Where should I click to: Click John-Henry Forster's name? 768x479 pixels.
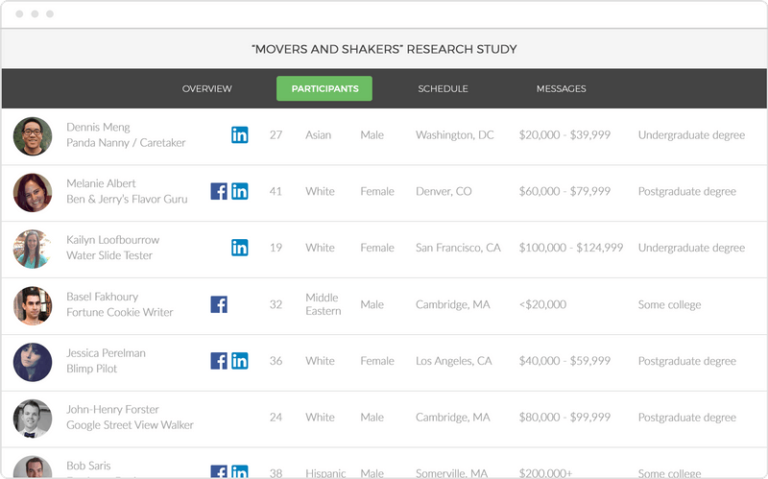coord(113,409)
